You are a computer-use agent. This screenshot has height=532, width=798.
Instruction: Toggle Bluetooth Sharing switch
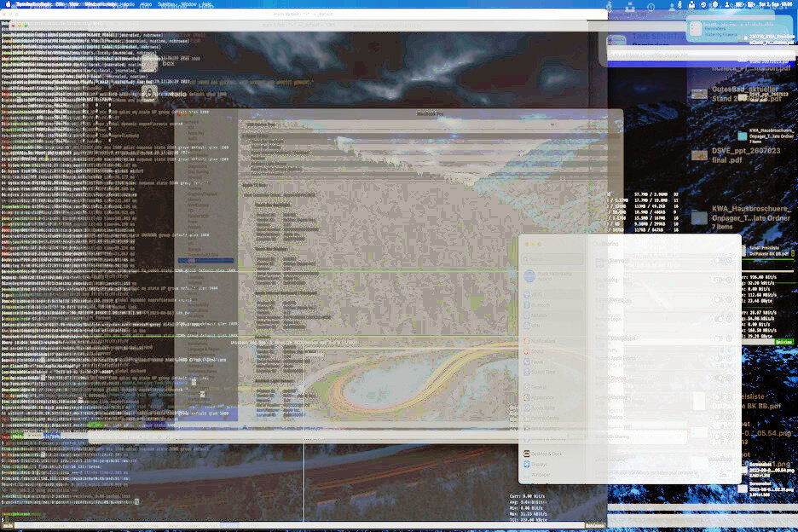pos(718,437)
